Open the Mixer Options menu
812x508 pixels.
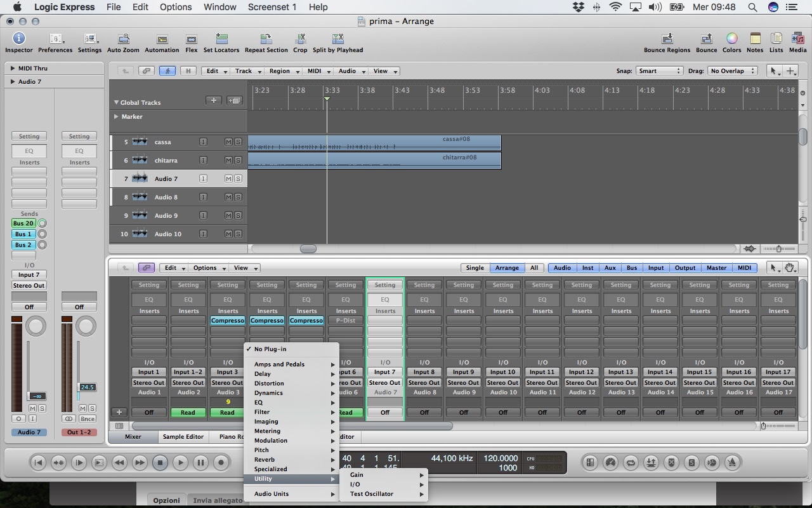tap(208, 268)
